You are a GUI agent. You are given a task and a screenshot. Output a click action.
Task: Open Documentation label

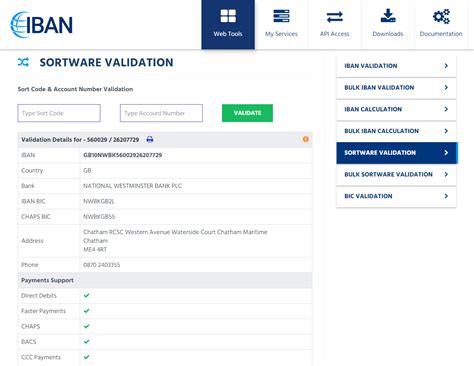[441, 34]
